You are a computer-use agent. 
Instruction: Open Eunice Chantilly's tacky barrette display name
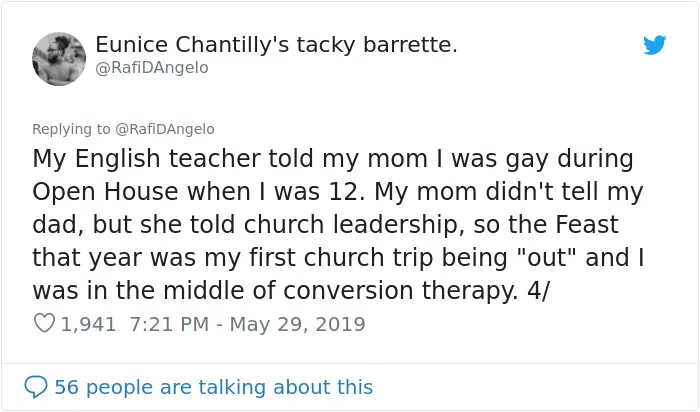[x=276, y=44]
